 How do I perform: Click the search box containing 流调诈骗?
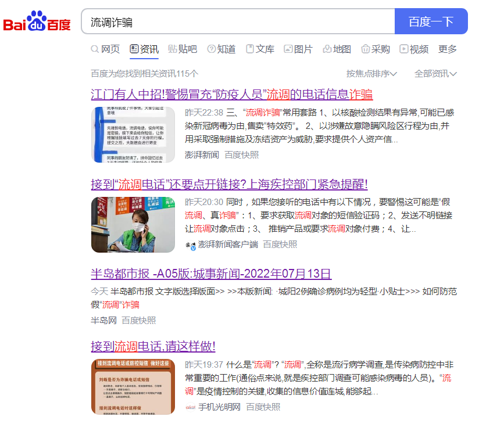(238, 22)
